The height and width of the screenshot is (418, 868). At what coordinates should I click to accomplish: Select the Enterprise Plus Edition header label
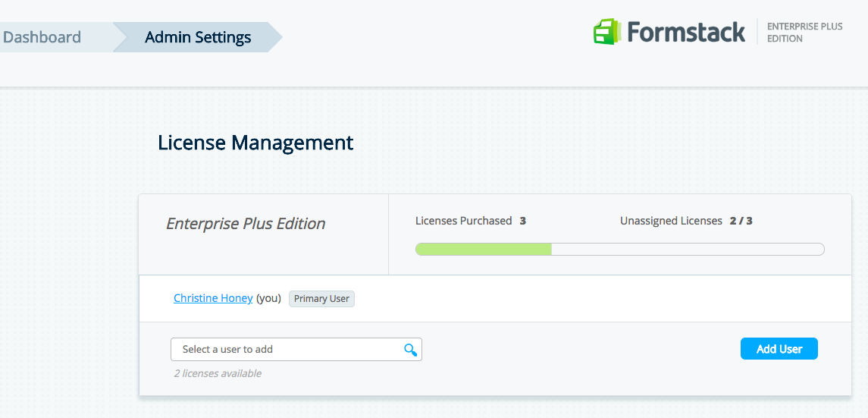click(x=804, y=32)
